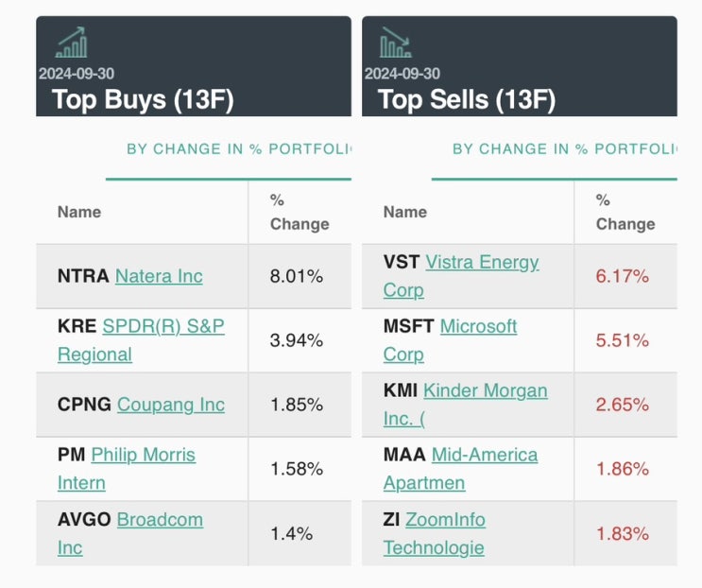Click the NTRA 8.01% change value
The height and width of the screenshot is (588, 702).
click(x=297, y=276)
